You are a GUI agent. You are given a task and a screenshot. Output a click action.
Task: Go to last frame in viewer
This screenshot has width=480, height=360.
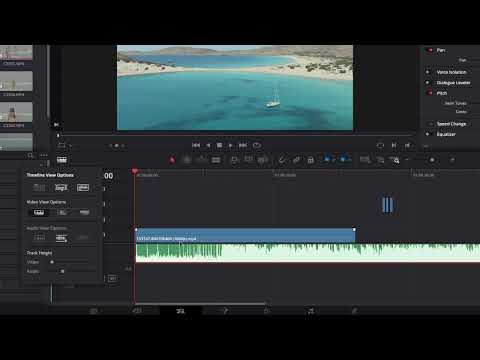(243, 145)
